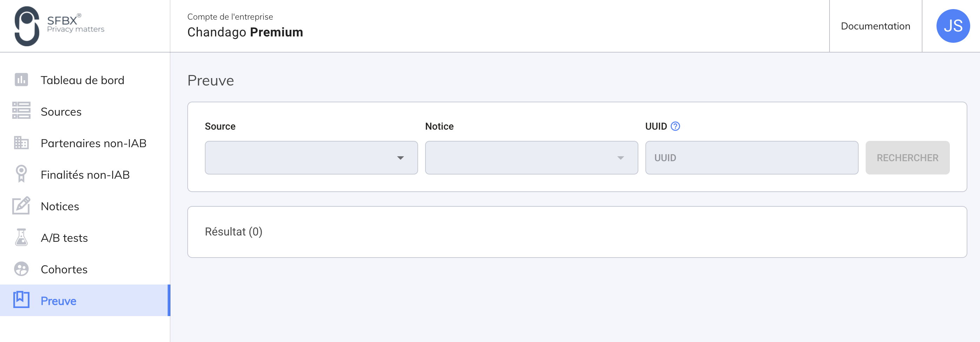Click the UUID help question mark icon

click(675, 126)
